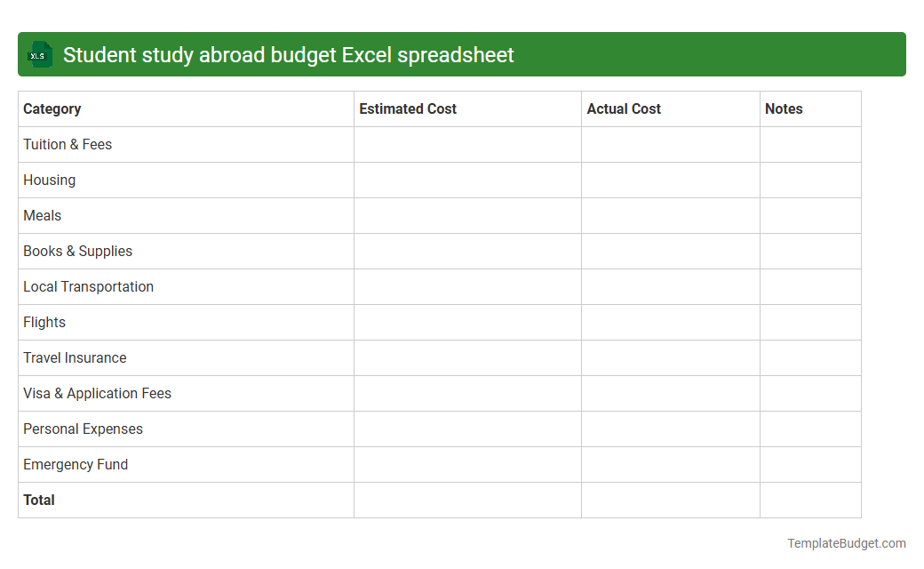
Task: Open the TemplateBudget.com link
Action: 845,541
